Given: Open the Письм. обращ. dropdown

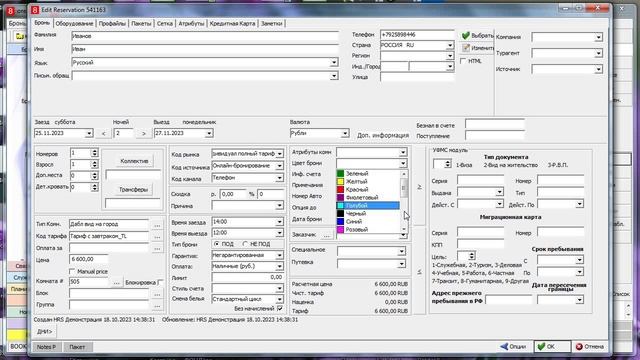Looking at the screenshot, I should point(334,76).
